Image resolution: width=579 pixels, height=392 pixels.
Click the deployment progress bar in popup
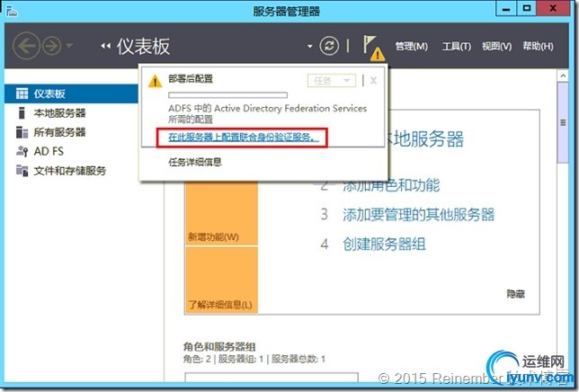tap(227, 95)
